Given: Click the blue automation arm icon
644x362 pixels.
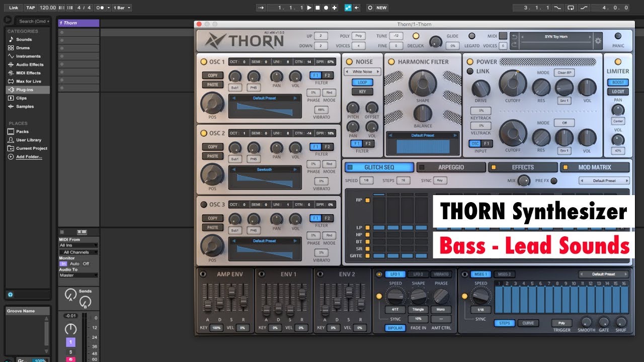Looking at the screenshot, I should (348, 8).
